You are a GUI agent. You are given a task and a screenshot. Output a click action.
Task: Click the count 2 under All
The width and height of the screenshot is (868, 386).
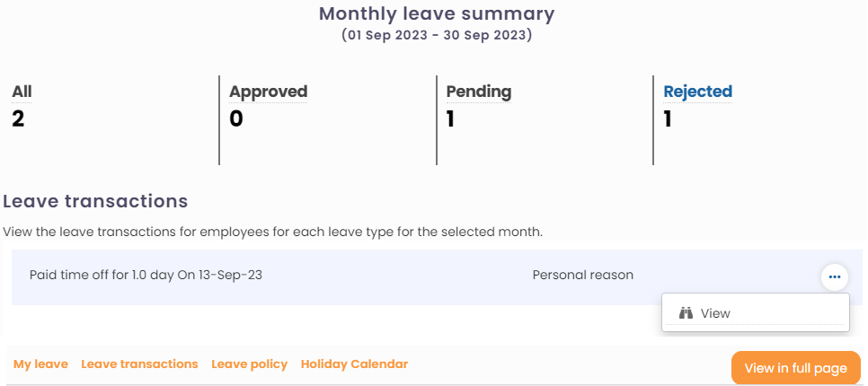tap(19, 118)
